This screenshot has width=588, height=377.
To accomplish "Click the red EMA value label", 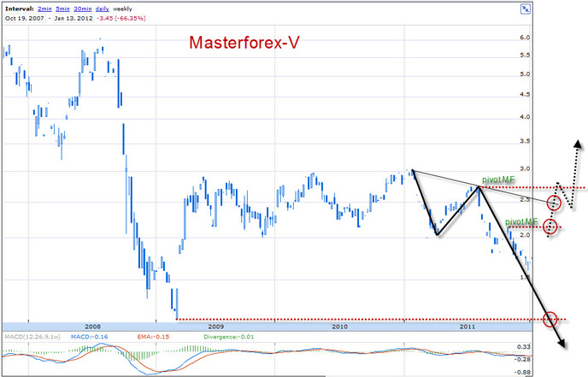I will (153, 337).
